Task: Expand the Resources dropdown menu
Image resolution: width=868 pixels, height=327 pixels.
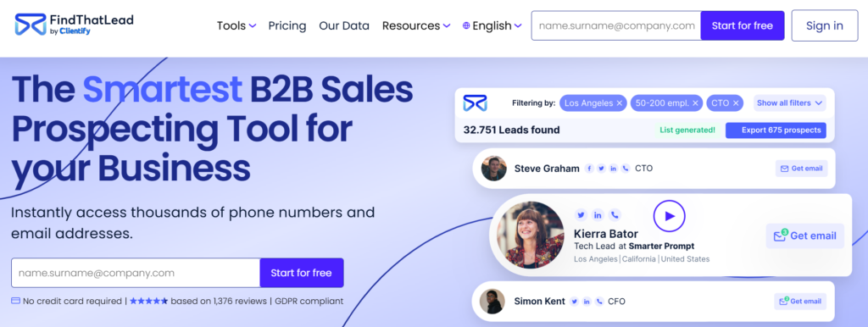Action: (416, 25)
